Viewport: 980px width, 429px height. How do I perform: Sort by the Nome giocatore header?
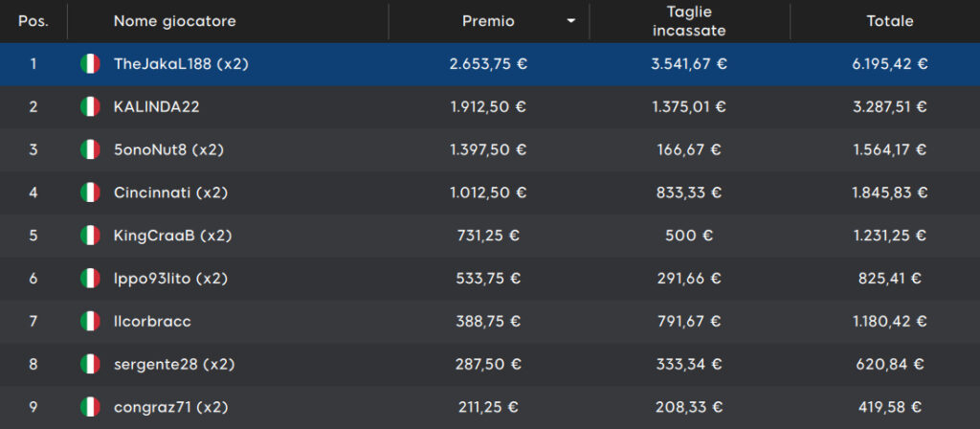pyautogui.click(x=175, y=21)
